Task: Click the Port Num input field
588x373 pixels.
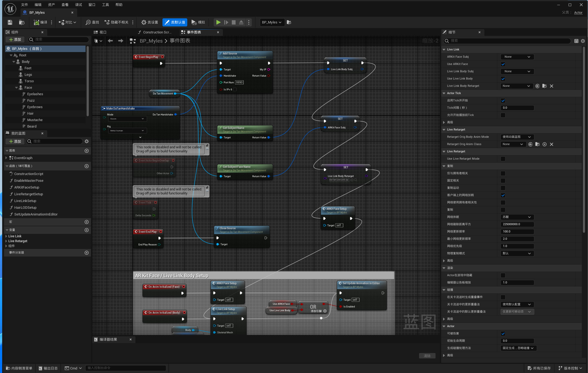Action: click(239, 83)
